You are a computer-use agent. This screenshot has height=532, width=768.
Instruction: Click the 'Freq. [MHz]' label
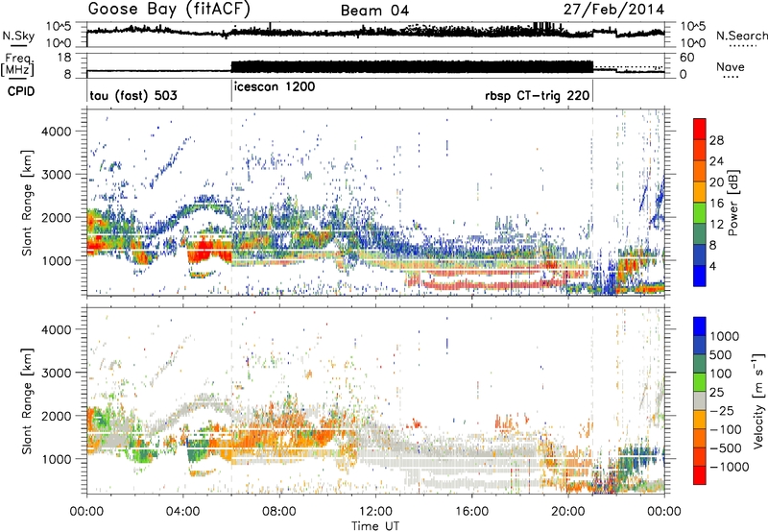(18, 64)
